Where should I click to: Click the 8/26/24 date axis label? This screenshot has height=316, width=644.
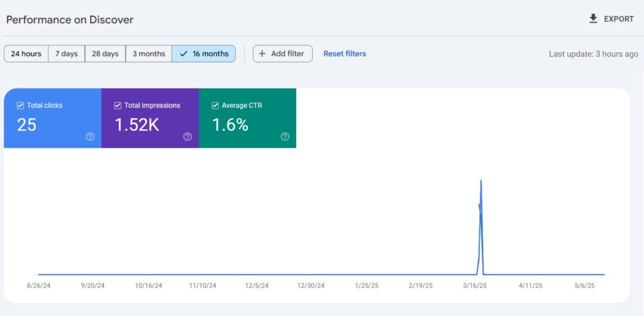pos(38,285)
